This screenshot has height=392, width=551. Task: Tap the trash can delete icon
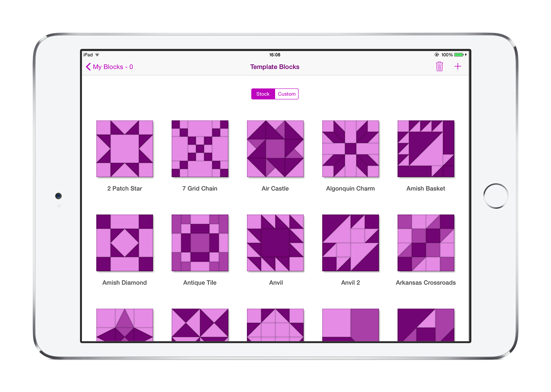[439, 66]
